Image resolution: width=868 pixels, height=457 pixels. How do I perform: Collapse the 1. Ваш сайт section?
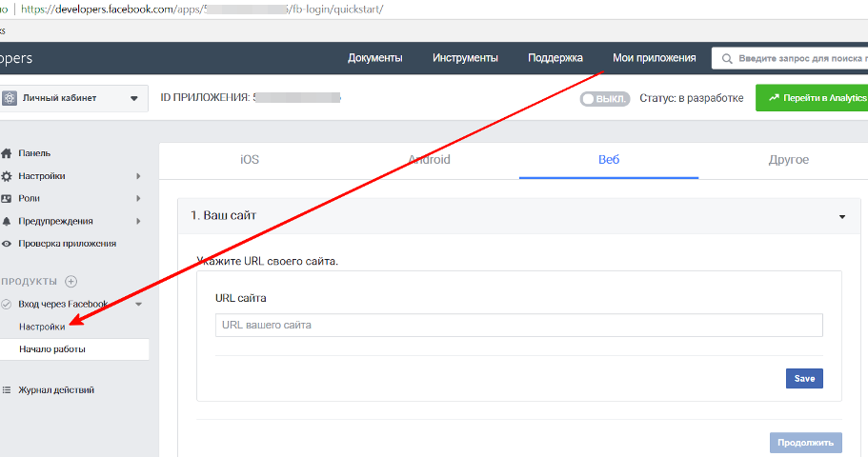(842, 216)
